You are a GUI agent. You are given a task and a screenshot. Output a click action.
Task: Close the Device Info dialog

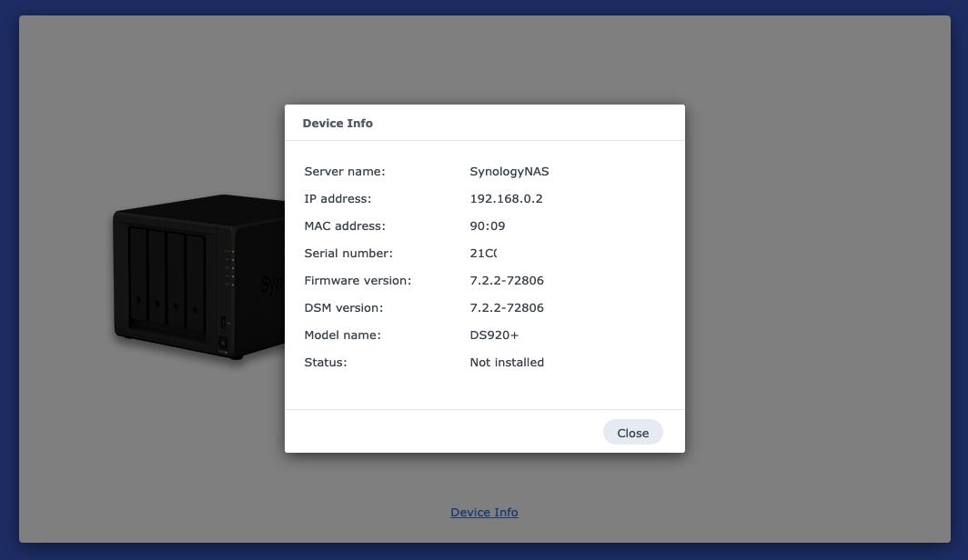coord(633,433)
